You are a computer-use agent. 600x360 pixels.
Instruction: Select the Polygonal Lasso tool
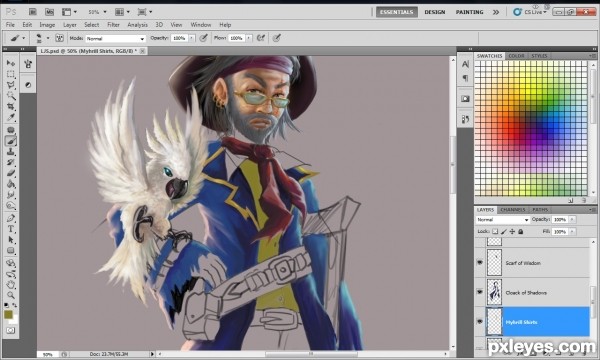(11, 85)
